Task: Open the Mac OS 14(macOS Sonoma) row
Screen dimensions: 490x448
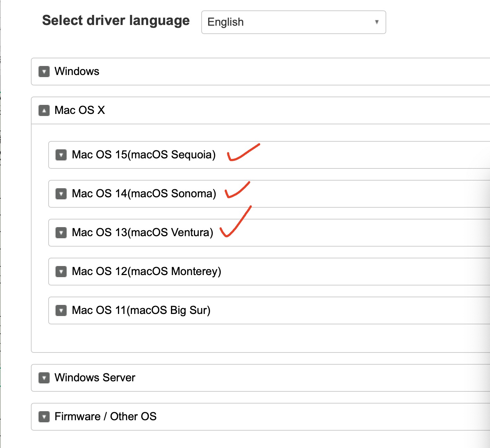Action: point(144,194)
